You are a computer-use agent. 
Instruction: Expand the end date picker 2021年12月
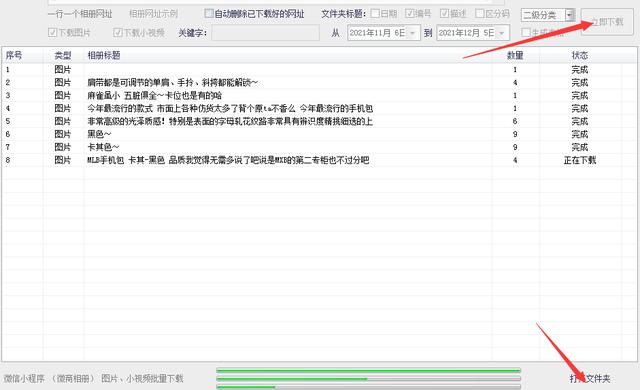[502, 33]
